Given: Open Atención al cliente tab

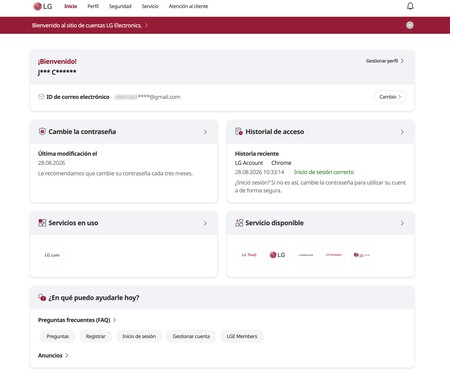Looking at the screenshot, I should [188, 6].
